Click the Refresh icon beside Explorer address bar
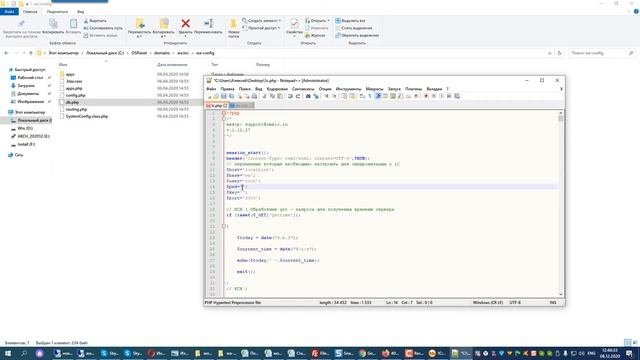The width and height of the screenshot is (640, 360). pos(560,53)
